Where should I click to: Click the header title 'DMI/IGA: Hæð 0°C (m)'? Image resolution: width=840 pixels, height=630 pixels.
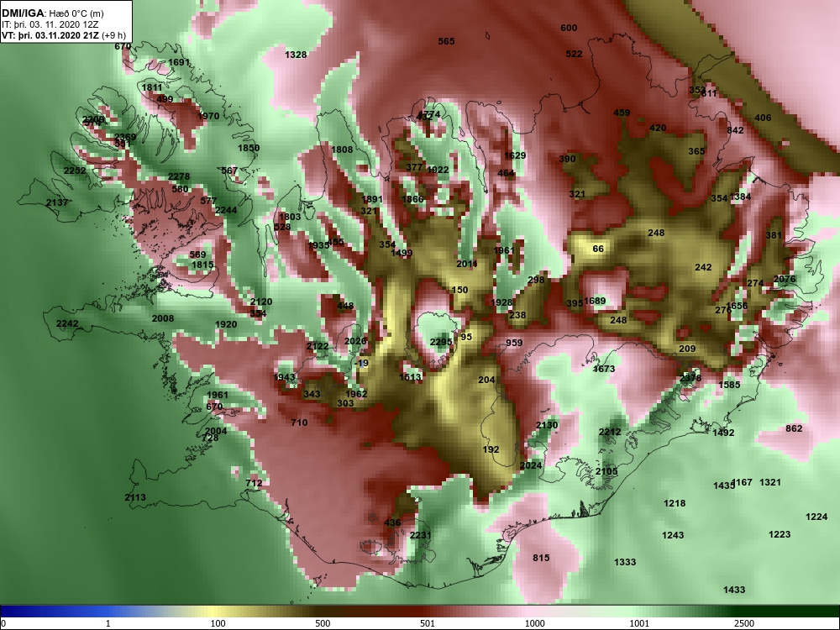52,13
